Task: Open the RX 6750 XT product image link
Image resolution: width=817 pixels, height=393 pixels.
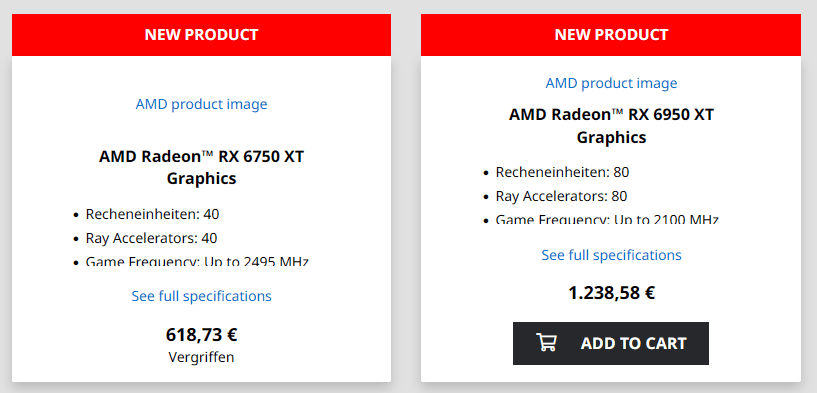Action: pos(201,104)
